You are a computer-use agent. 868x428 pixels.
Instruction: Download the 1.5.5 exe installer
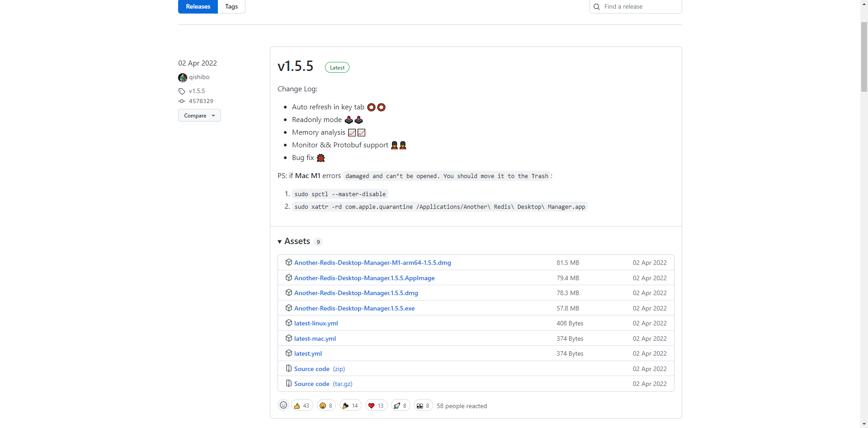354,308
